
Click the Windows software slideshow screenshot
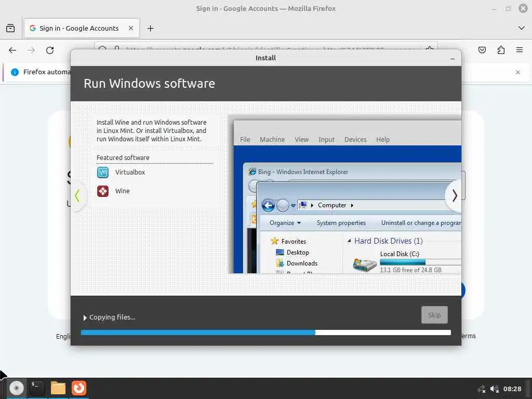345,194
